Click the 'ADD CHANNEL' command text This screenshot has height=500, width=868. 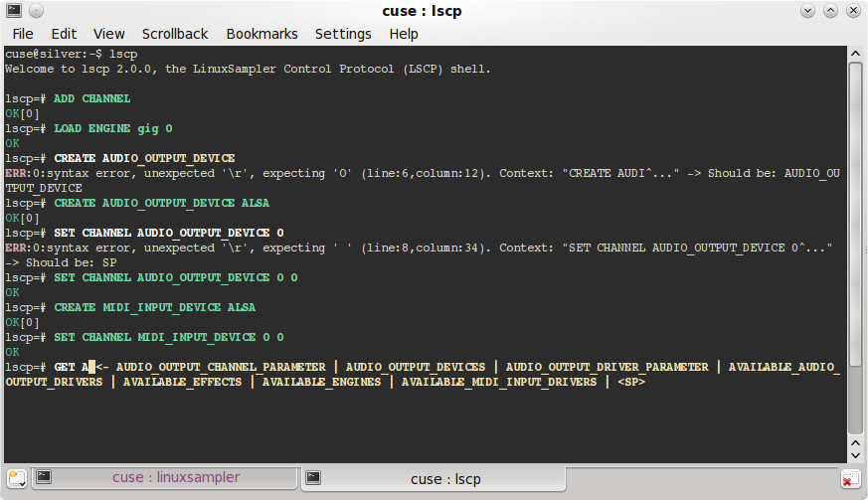tap(91, 98)
